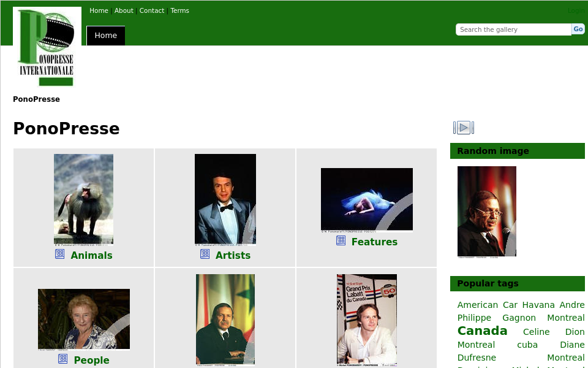588x368 pixels.
Task: Focus the Search the gallery field
Action: point(513,29)
